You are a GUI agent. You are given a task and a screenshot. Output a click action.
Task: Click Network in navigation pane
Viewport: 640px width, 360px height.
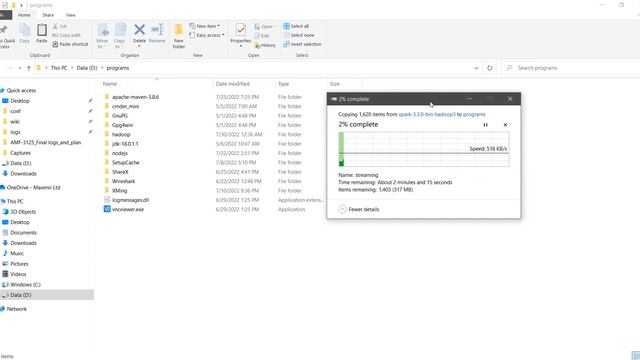coord(17,309)
